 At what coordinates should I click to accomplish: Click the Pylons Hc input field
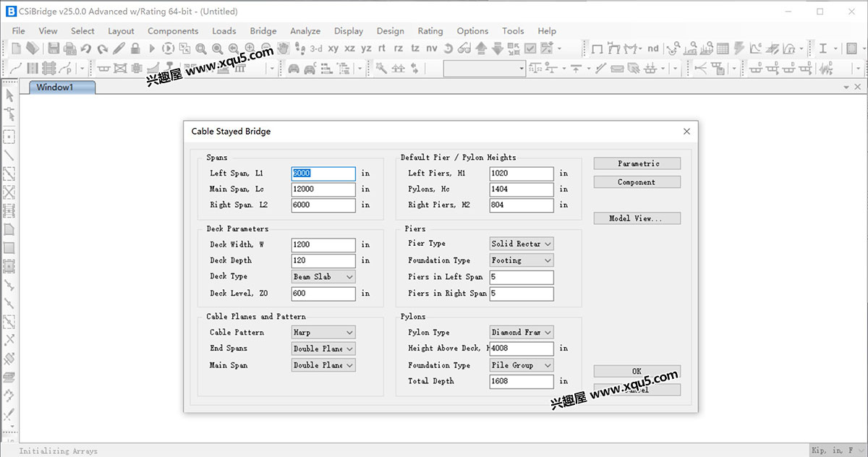click(522, 189)
